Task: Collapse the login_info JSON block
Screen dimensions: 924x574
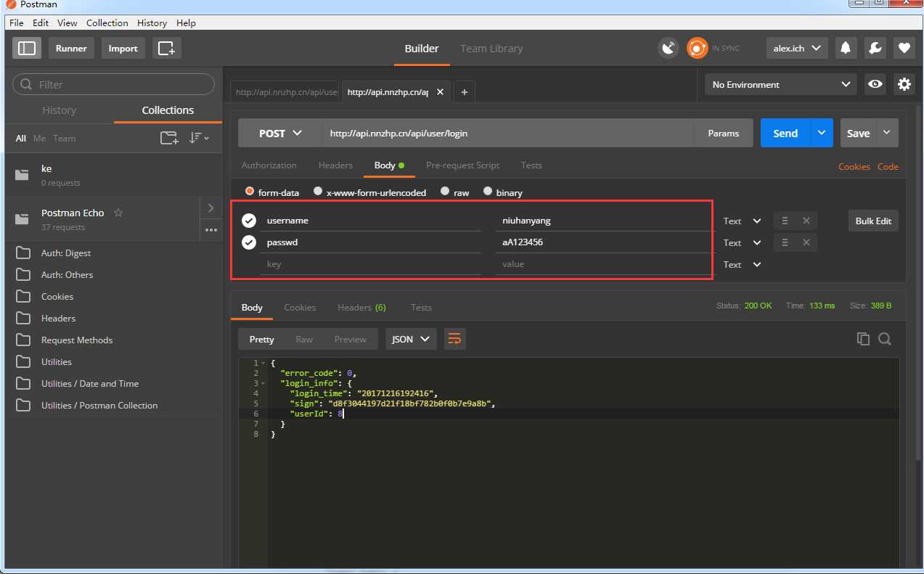Action: (x=263, y=383)
